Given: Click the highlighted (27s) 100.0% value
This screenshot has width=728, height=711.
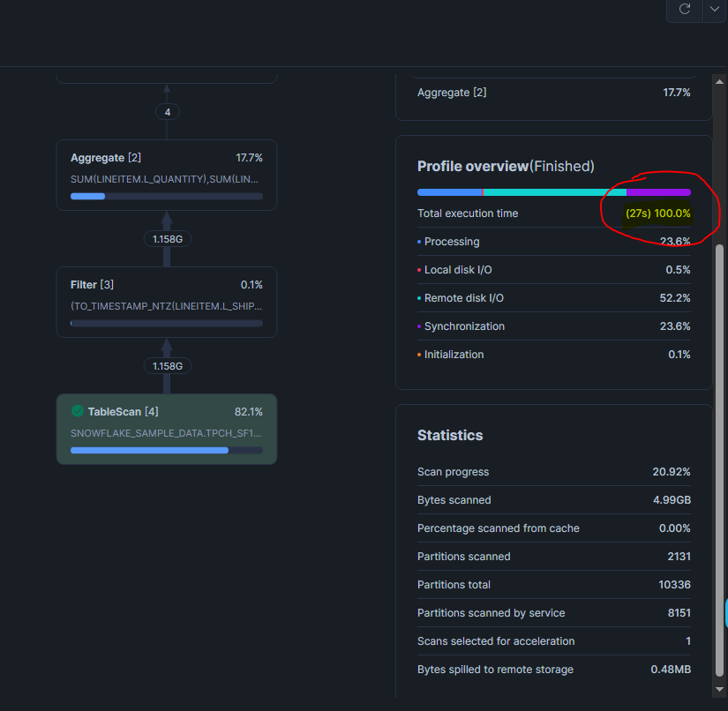Looking at the screenshot, I should (x=657, y=213).
